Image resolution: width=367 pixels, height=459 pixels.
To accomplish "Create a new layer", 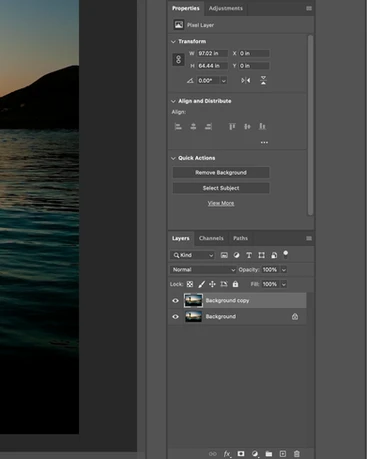I will [x=283, y=454].
